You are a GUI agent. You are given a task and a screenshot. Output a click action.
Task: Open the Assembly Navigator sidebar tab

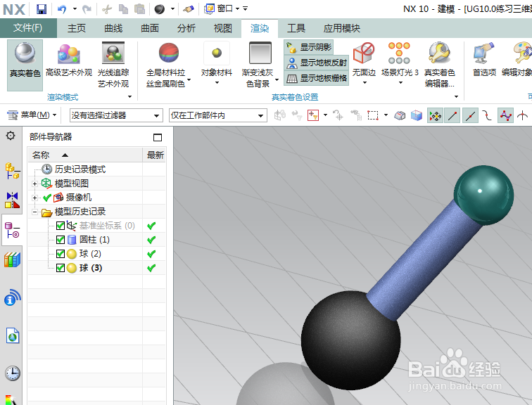(x=12, y=171)
